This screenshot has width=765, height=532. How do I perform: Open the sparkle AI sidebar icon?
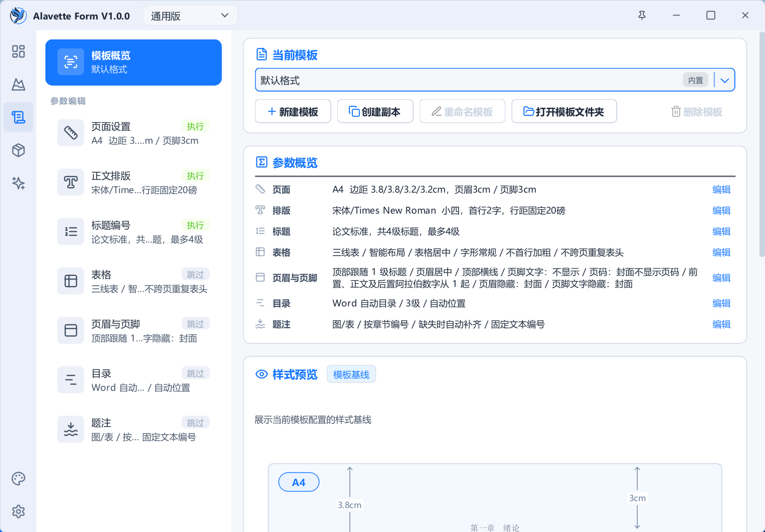(18, 183)
